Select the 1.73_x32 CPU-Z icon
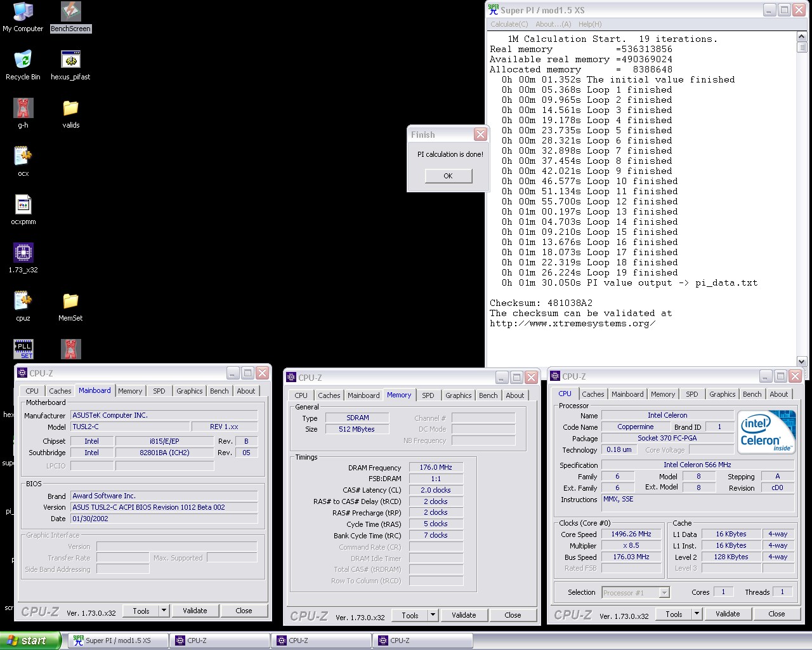This screenshot has width=812, height=650. (x=23, y=258)
